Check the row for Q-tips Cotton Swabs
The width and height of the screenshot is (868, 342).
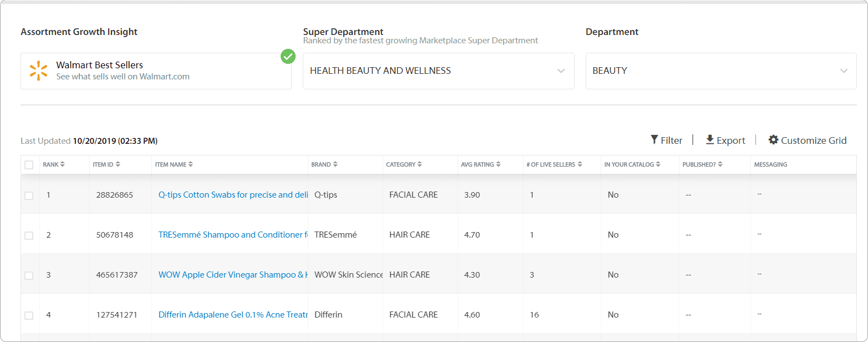click(x=29, y=195)
